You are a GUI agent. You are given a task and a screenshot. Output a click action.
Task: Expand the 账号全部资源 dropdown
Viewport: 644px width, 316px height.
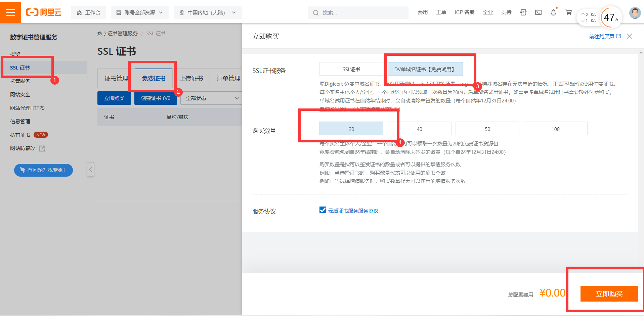tap(139, 12)
